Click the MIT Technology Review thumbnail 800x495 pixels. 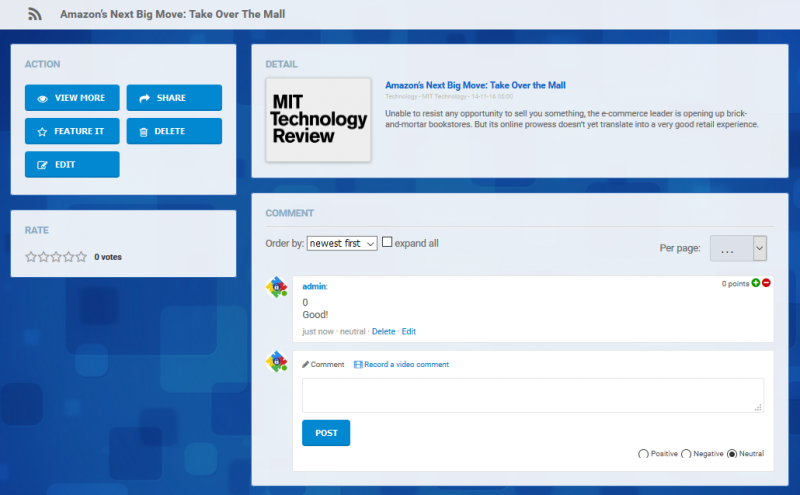click(318, 120)
